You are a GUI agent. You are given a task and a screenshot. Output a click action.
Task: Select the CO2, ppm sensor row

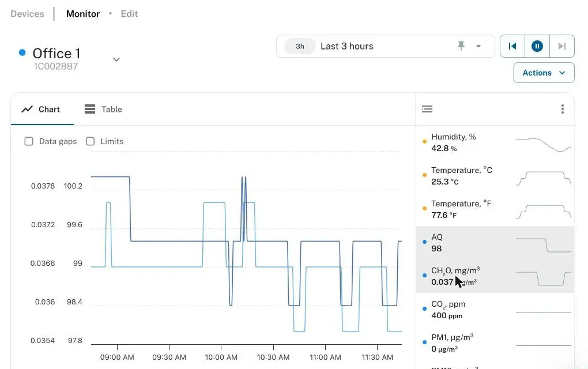point(495,310)
